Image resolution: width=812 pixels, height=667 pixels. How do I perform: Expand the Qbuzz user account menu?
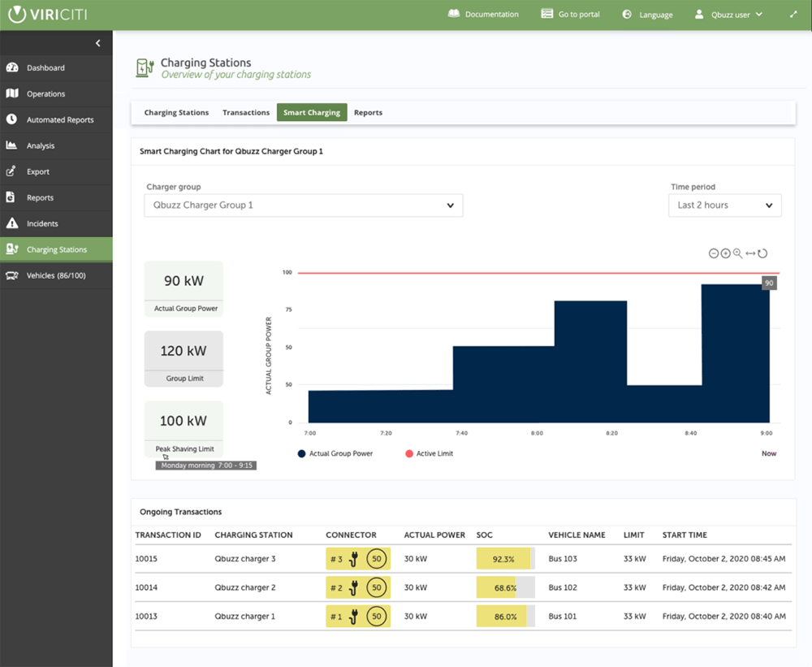click(728, 15)
